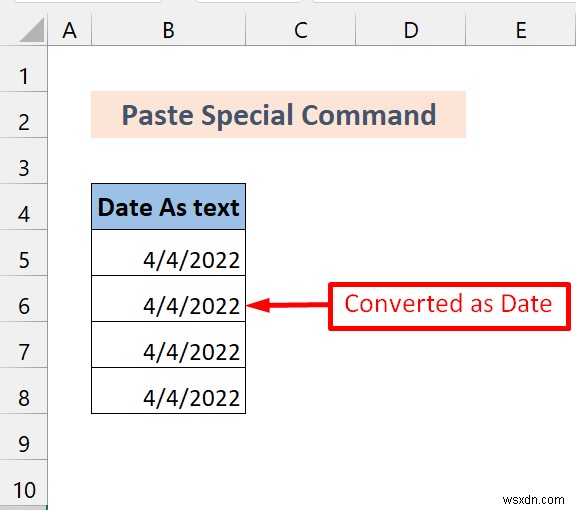Select row 3 header

click(x=24, y=161)
